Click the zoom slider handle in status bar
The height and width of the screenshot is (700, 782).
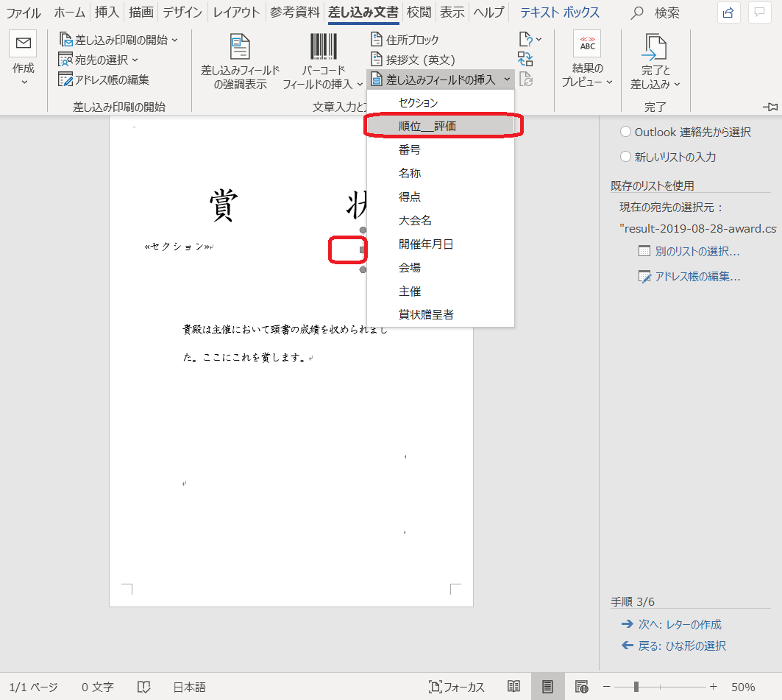[636, 687]
